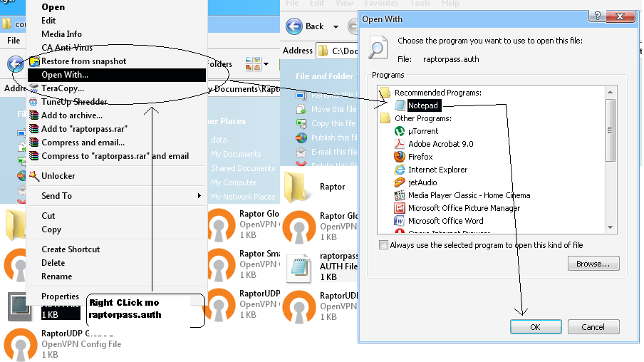The image size is (644, 362).
Task: Click the Browse... button
Action: (593, 264)
